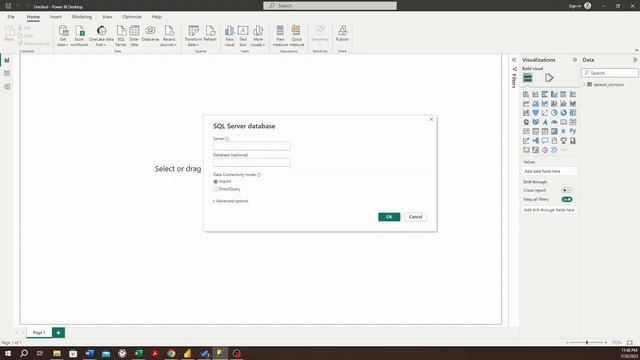
Task: Switch to Model view in left sidebar
Action: tap(7, 87)
